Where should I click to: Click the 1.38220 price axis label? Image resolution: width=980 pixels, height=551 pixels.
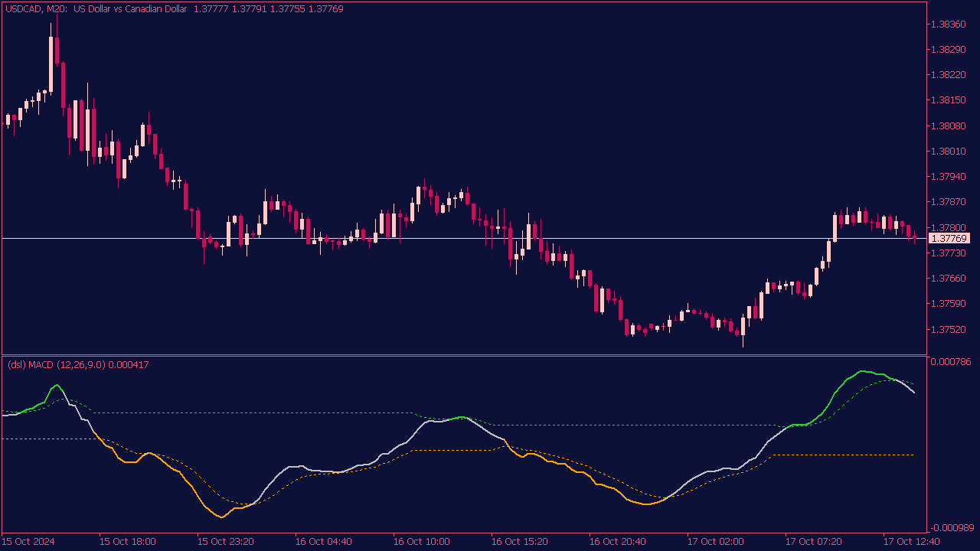click(948, 75)
